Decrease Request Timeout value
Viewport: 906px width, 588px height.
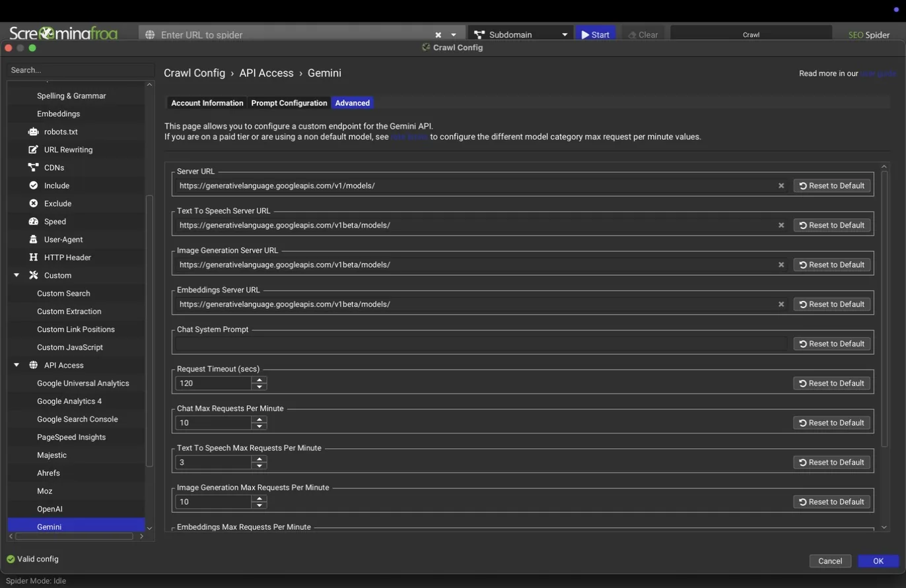260,387
